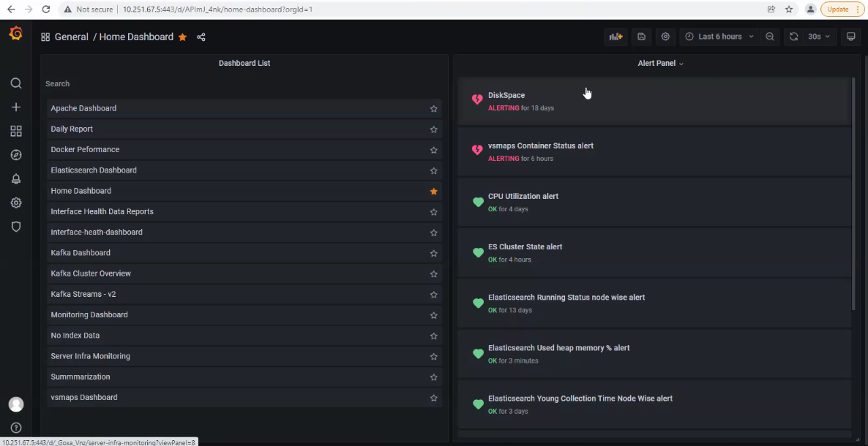The width and height of the screenshot is (868, 446).
Task: Open the Grafana logo home menu
Action: [15, 34]
